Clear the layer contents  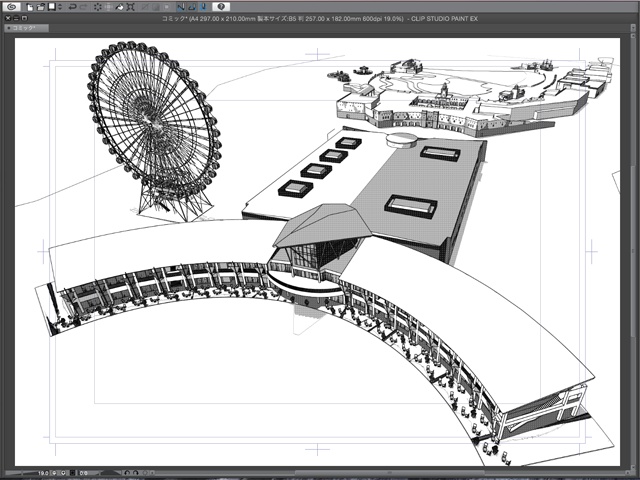point(98,7)
